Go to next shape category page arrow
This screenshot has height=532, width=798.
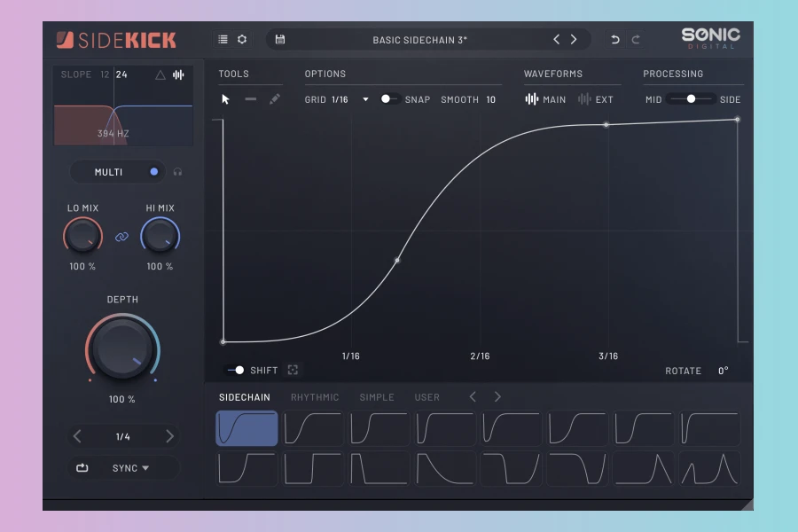(497, 396)
